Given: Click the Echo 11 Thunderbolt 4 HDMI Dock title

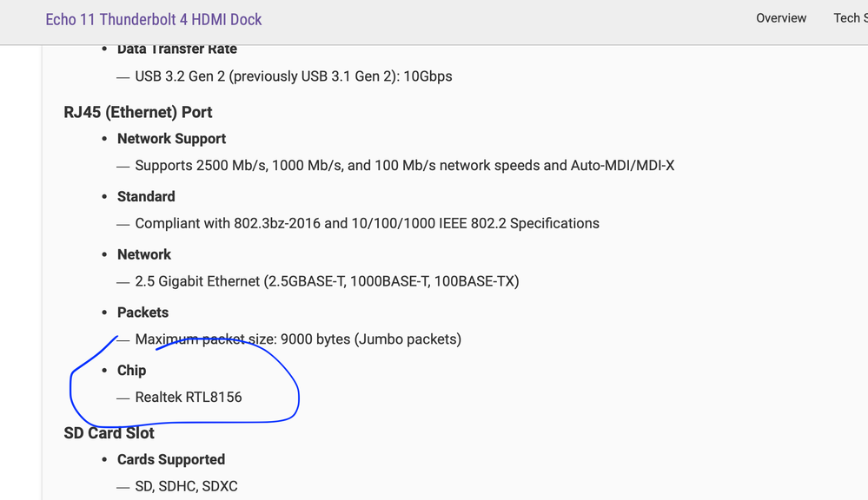Looking at the screenshot, I should point(154,19).
